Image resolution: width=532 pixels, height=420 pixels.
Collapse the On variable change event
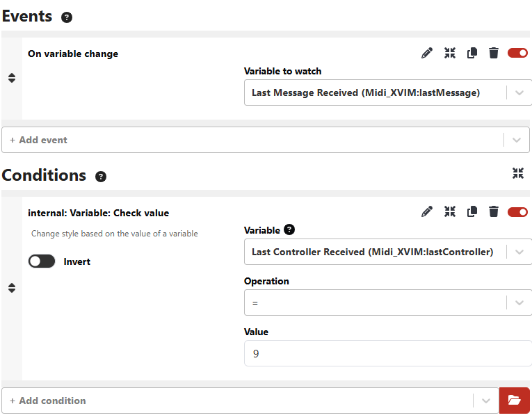pos(450,53)
